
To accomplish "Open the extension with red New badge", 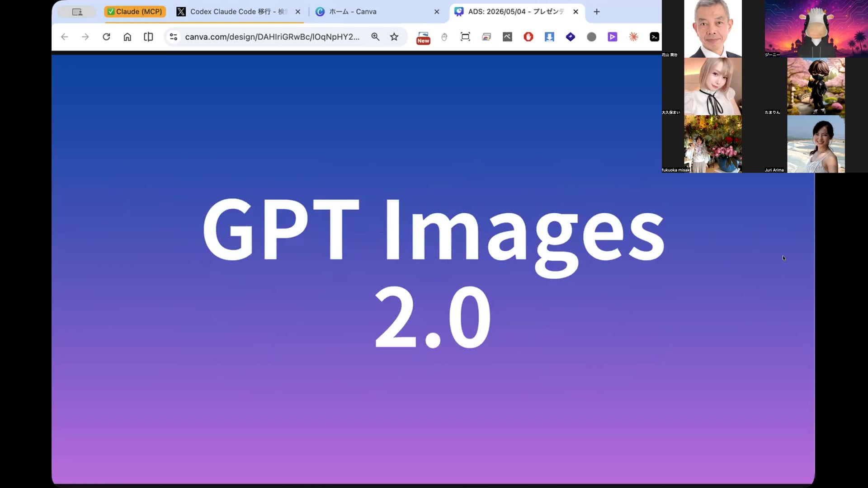I will [423, 38].
